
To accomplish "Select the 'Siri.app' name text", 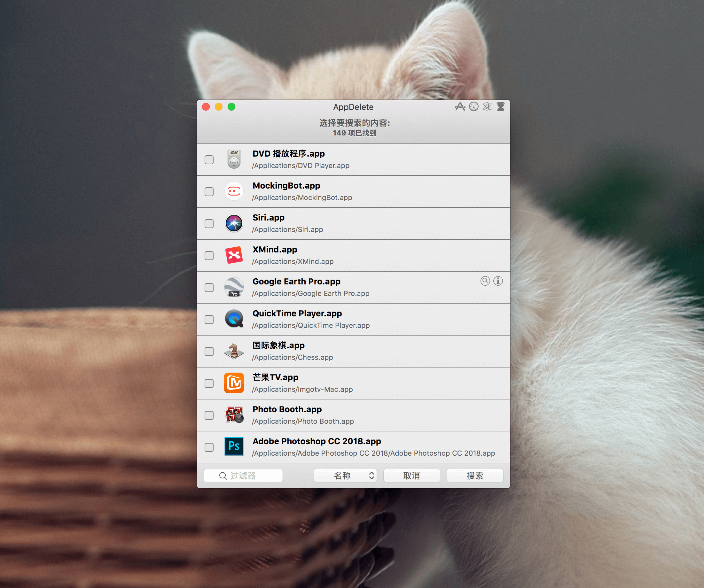I will point(269,218).
